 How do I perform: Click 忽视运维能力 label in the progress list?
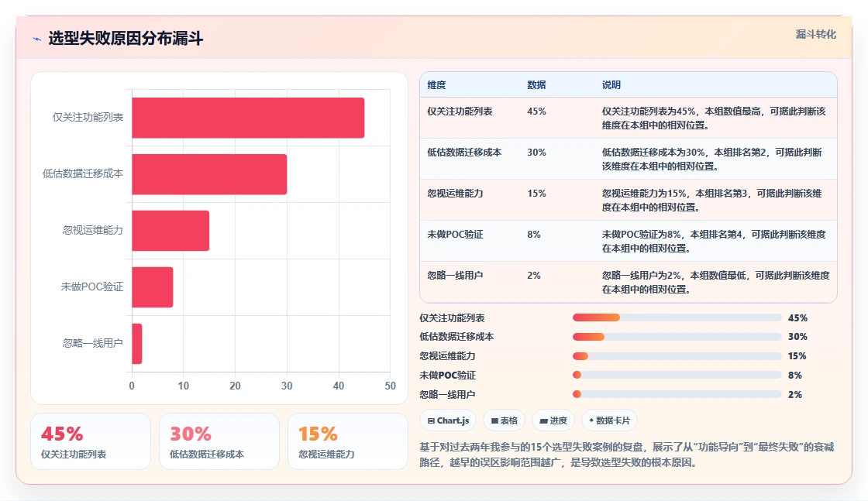click(x=447, y=356)
